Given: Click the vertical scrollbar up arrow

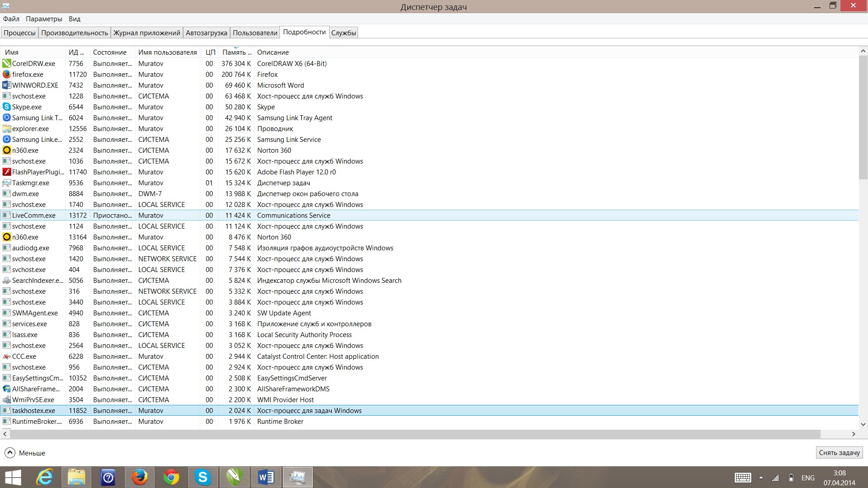Looking at the screenshot, I should (x=863, y=51).
